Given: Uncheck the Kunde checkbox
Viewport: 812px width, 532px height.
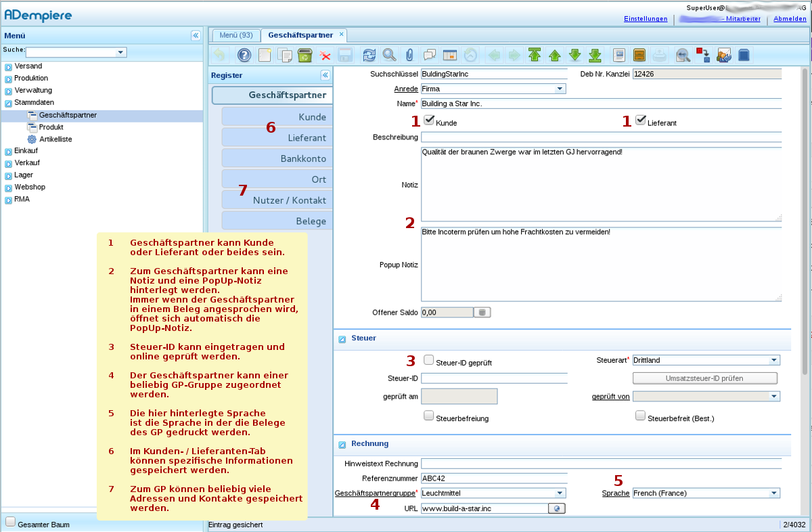Looking at the screenshot, I should [429, 120].
